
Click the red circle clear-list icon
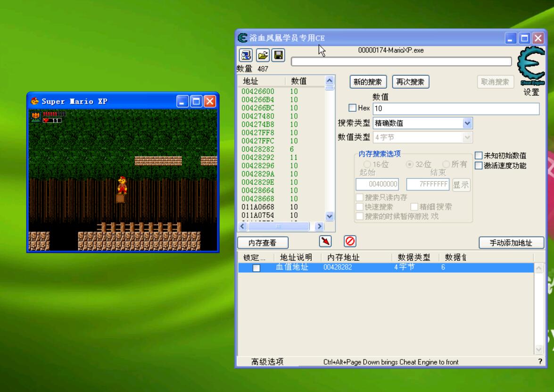pyautogui.click(x=350, y=242)
